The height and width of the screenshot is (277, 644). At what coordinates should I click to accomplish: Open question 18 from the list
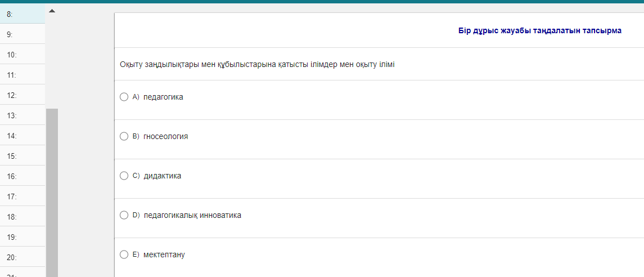[22, 217]
